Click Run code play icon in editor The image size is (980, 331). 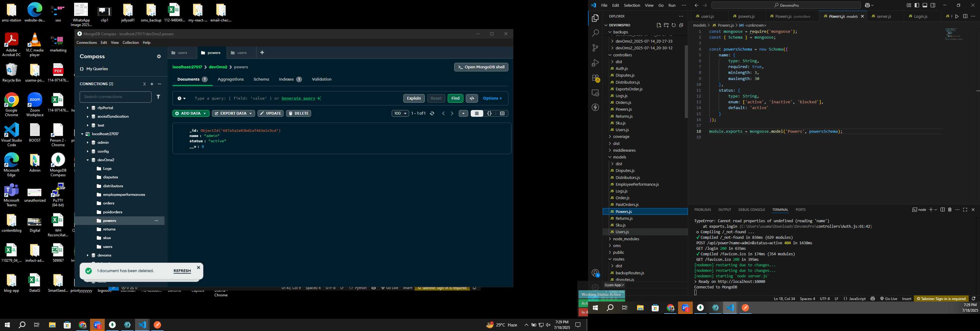[x=957, y=16]
